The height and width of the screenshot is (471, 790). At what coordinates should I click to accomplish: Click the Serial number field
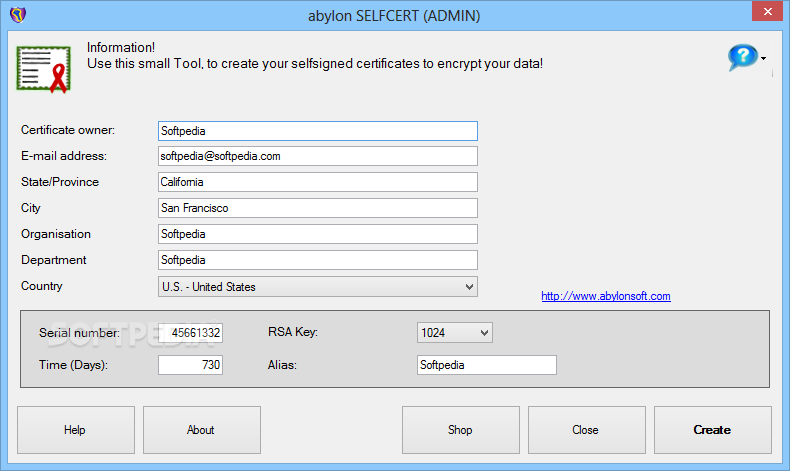(190, 333)
